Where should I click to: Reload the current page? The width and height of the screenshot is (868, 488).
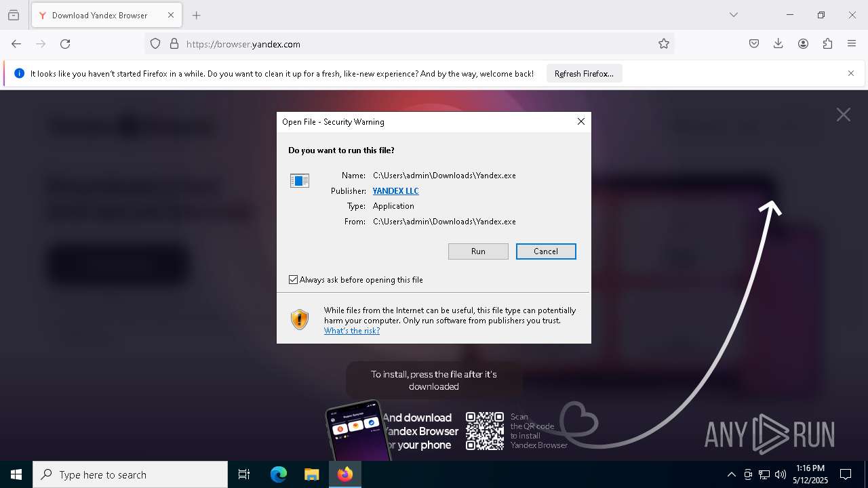point(65,44)
